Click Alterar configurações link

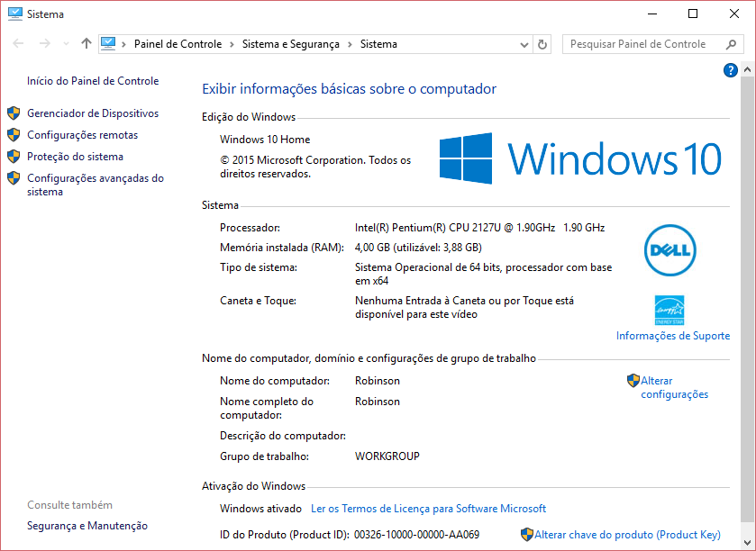(675, 387)
